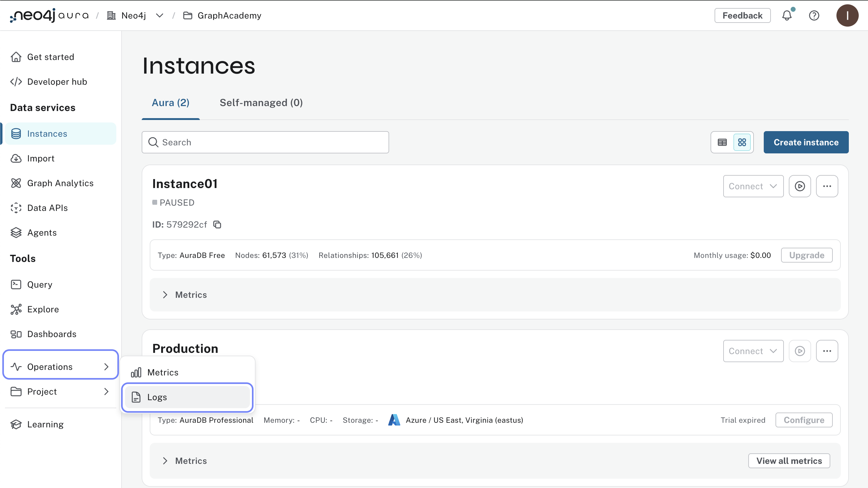Click the View all metrics button

789,461
